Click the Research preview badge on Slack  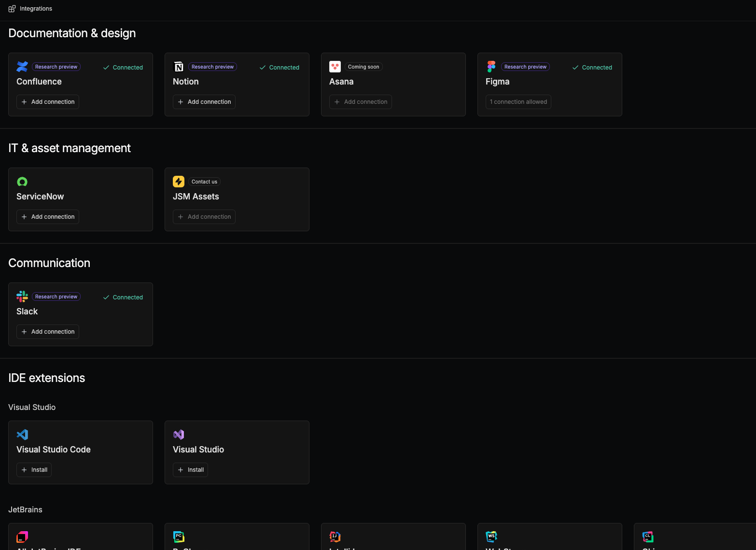tap(56, 296)
